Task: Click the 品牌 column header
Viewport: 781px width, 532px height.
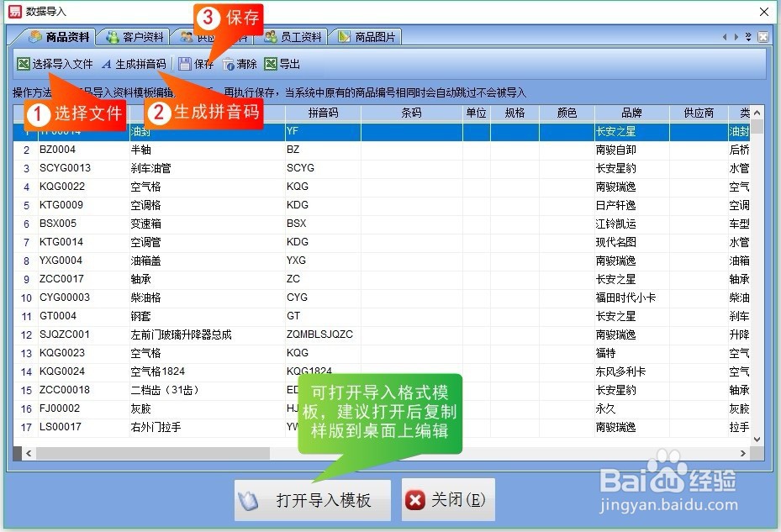Action: pos(631,113)
